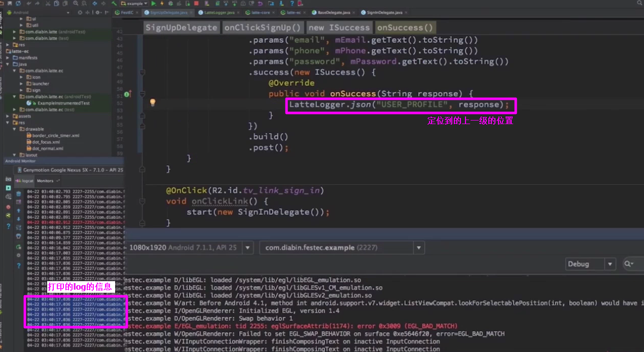644x352 pixels.
Task: Click the Cut scissors icon
Action: coord(47,3)
